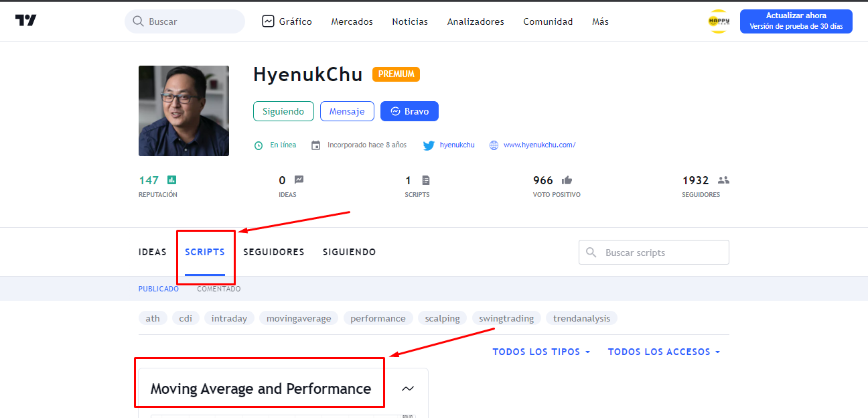Screen dimensions: 868x418
Task: Click the Bravo button
Action: [x=409, y=111]
